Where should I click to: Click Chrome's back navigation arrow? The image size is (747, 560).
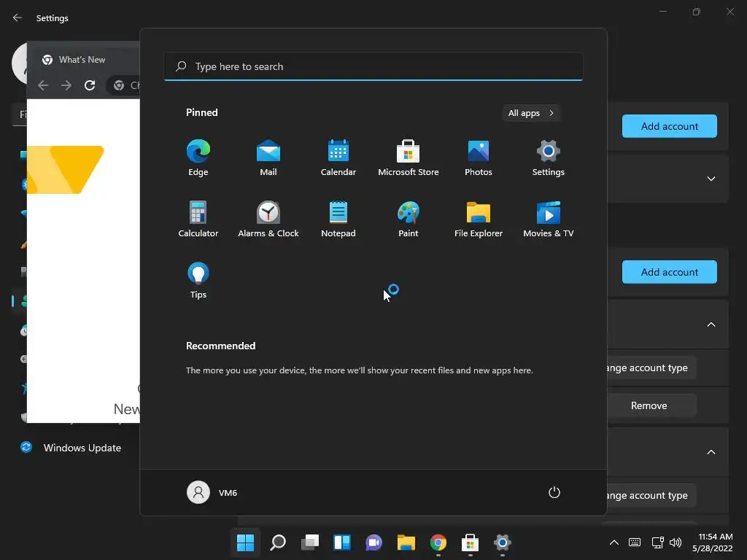pos(43,85)
